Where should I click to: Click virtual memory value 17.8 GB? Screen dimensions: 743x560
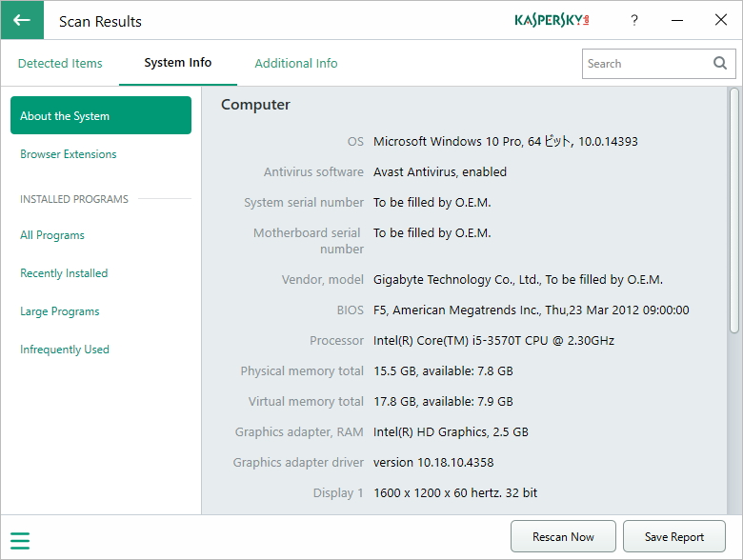tap(443, 401)
